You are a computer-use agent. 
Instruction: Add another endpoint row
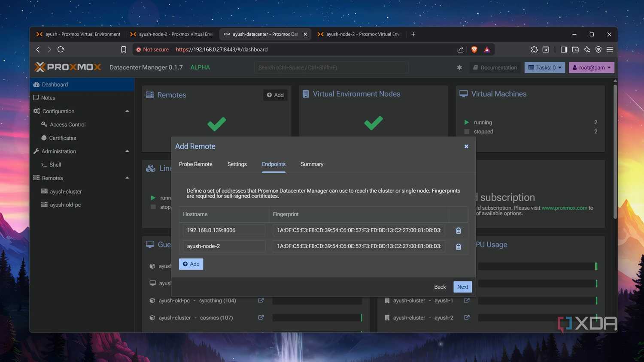pos(191,264)
